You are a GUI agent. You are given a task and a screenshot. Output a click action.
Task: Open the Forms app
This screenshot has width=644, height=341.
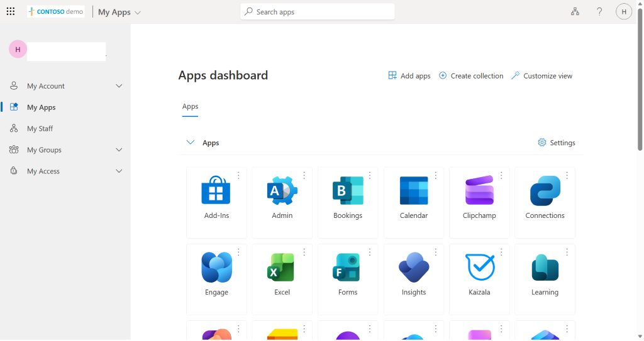[x=348, y=279]
